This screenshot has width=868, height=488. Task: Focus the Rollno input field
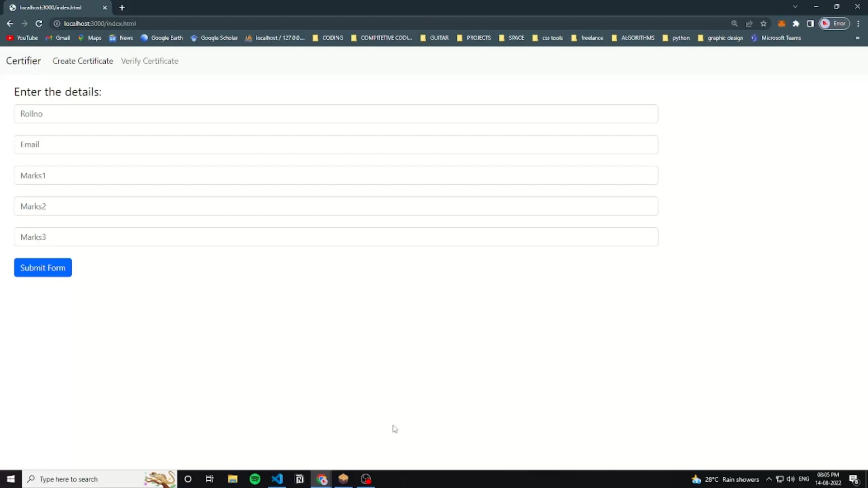pyautogui.click(x=336, y=114)
